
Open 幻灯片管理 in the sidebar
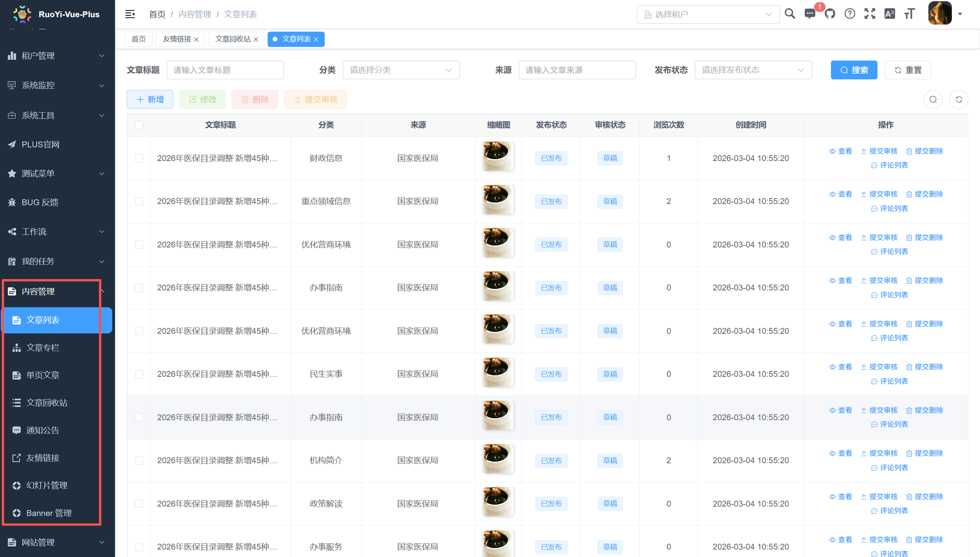tap(58, 485)
